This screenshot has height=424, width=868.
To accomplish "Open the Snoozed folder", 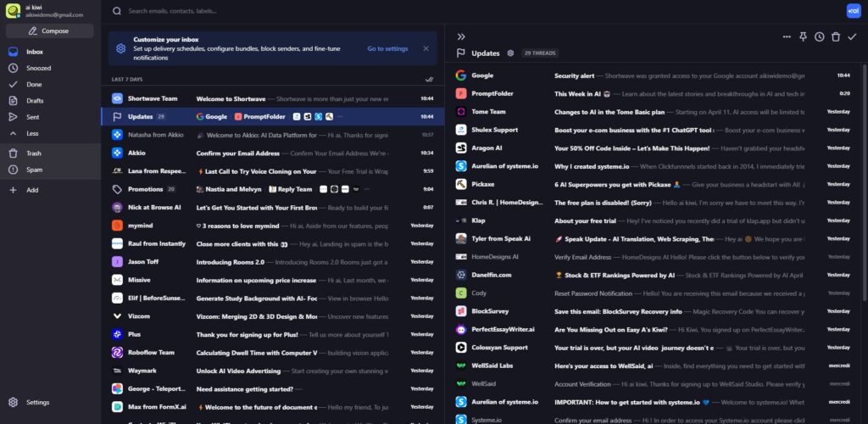I will click(38, 68).
